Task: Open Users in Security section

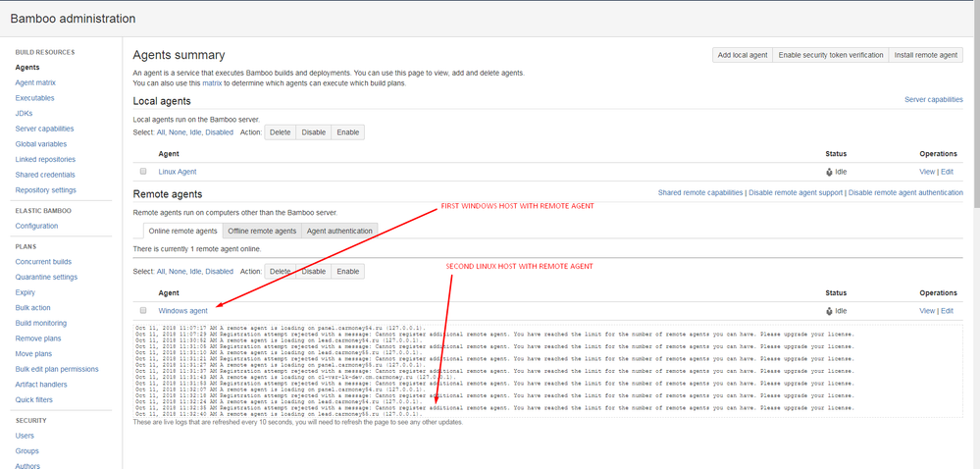Action: (x=25, y=436)
